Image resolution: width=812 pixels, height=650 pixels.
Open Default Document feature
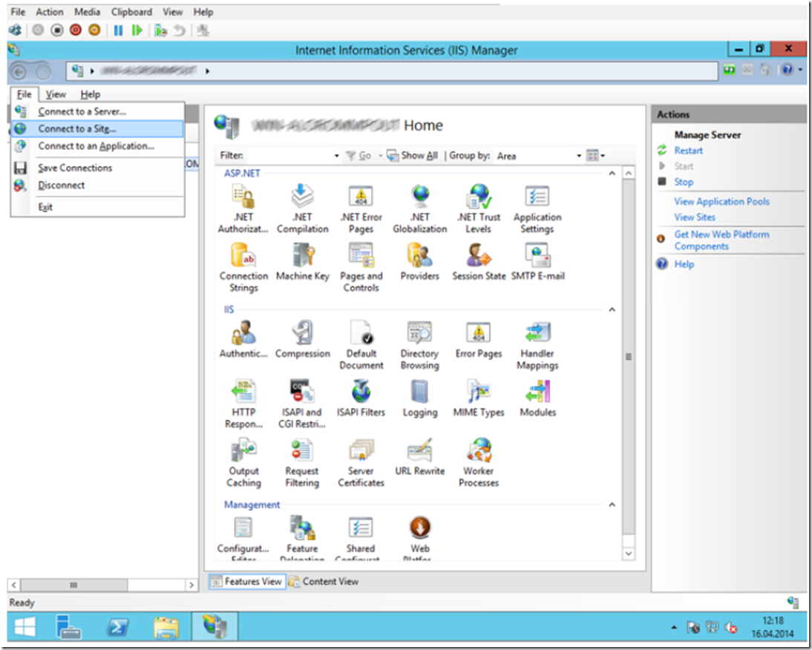coord(361,345)
